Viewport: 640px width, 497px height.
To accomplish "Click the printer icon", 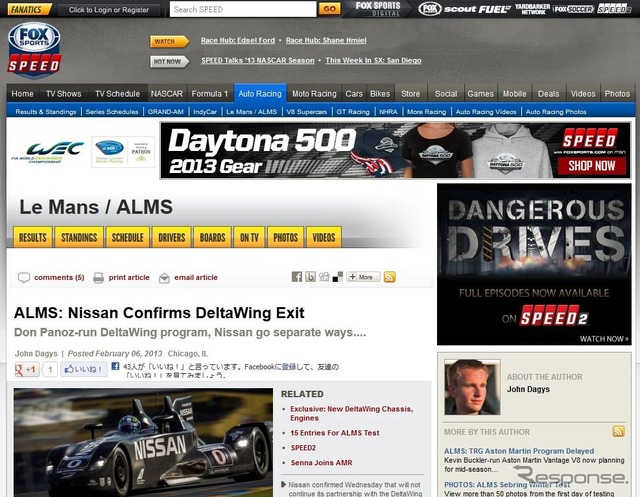I will coord(98,278).
